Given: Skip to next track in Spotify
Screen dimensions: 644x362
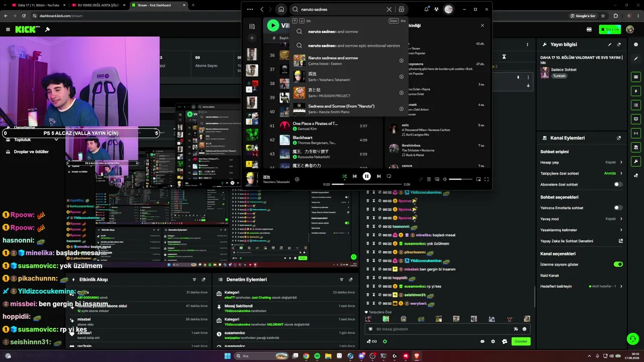Looking at the screenshot, I should [379, 176].
